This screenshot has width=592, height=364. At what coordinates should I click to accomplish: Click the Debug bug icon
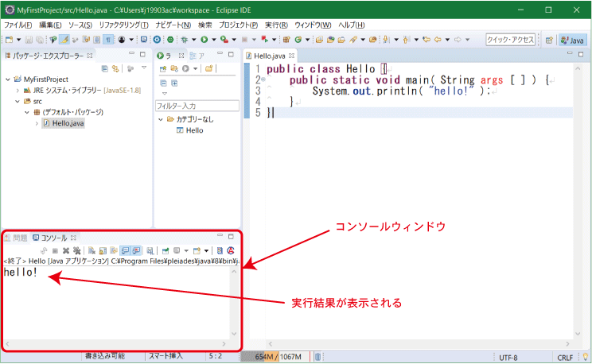tap(185, 39)
